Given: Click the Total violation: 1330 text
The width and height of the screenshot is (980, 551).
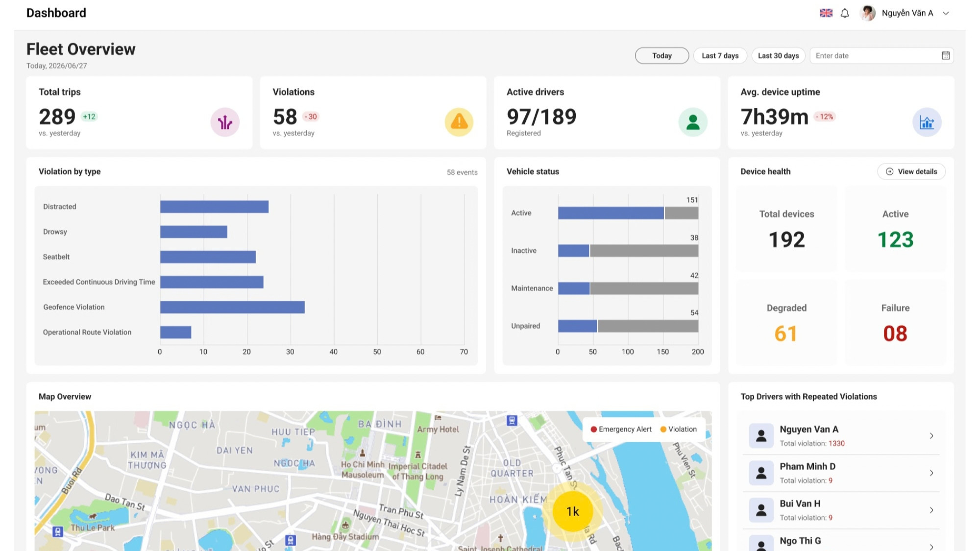Looking at the screenshot, I should coord(812,443).
